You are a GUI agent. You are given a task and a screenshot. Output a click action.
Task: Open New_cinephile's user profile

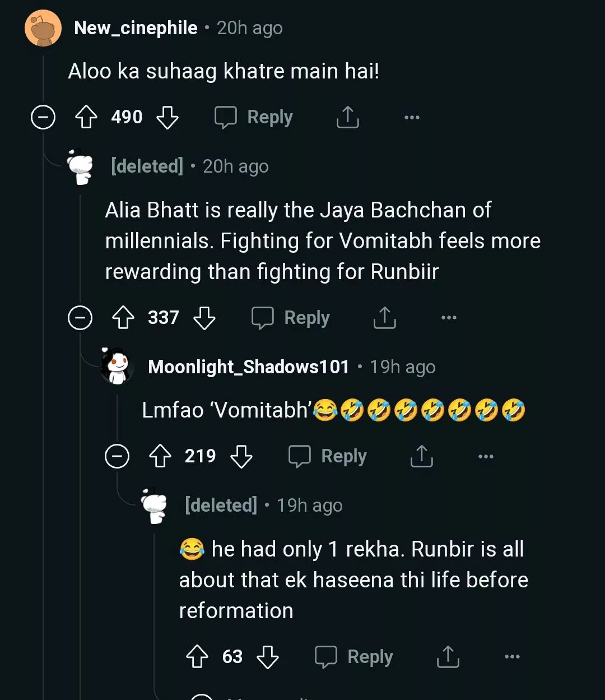136,28
